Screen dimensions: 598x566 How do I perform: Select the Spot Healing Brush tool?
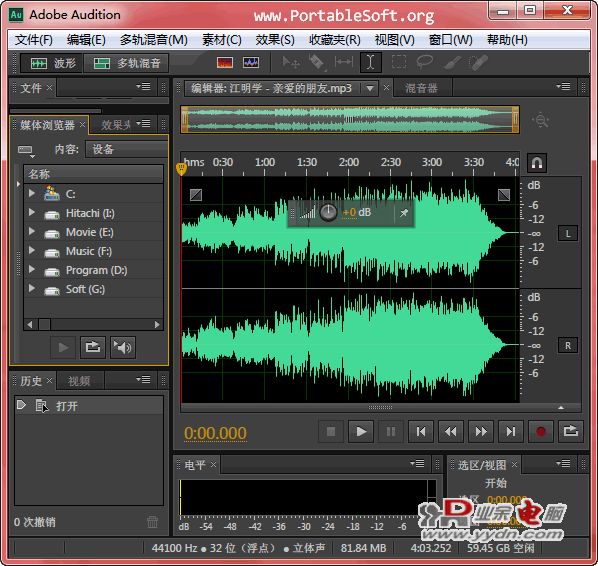coord(478,63)
